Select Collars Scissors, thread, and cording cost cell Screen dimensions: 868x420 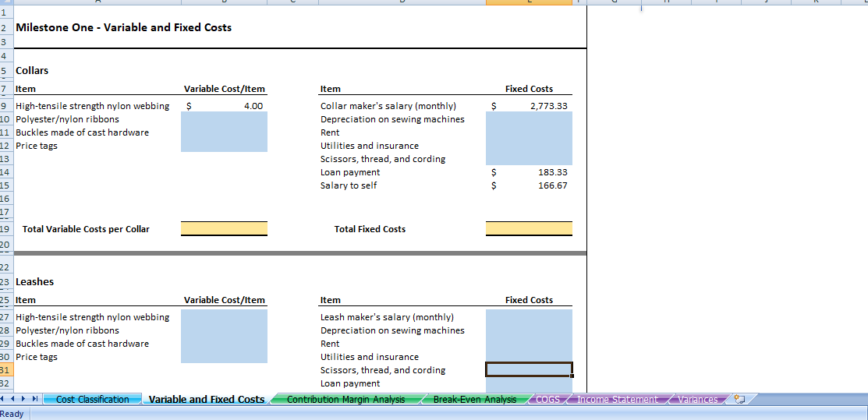point(530,159)
